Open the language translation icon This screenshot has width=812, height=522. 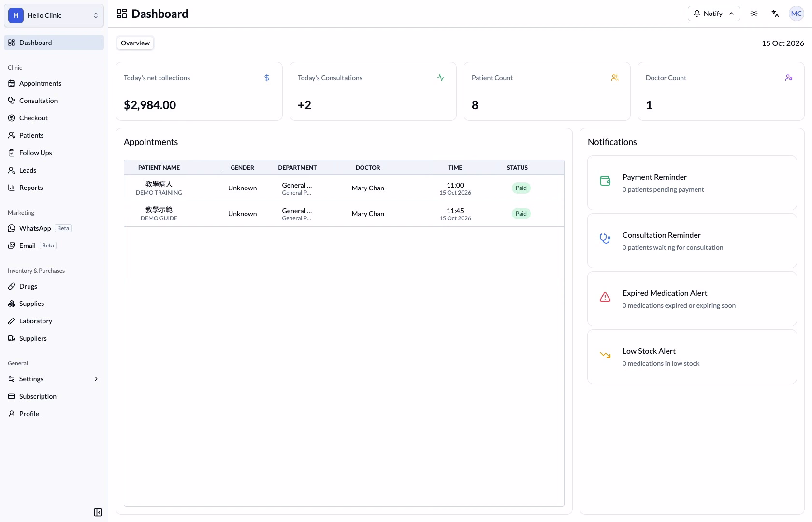[x=775, y=14]
